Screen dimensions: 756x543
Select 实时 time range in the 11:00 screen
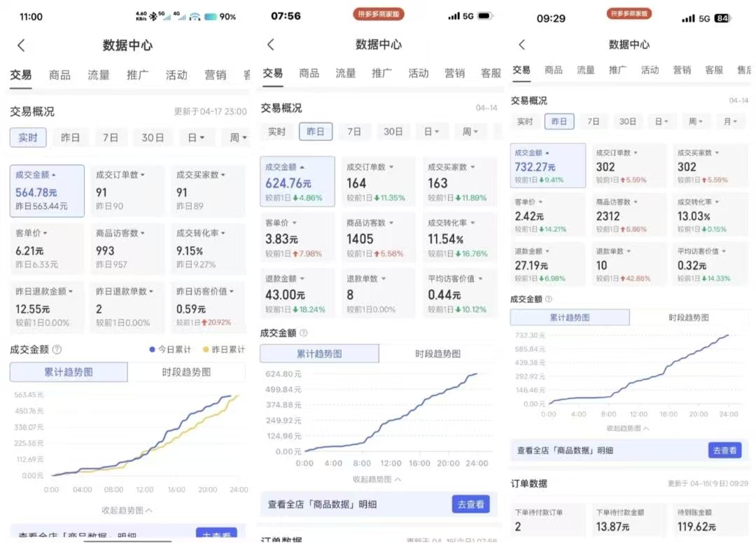click(28, 138)
